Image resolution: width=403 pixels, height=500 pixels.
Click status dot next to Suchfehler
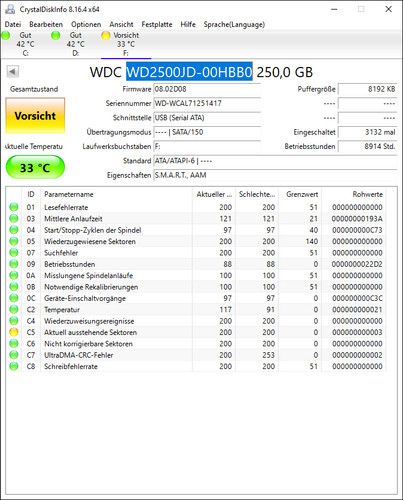coord(14,253)
